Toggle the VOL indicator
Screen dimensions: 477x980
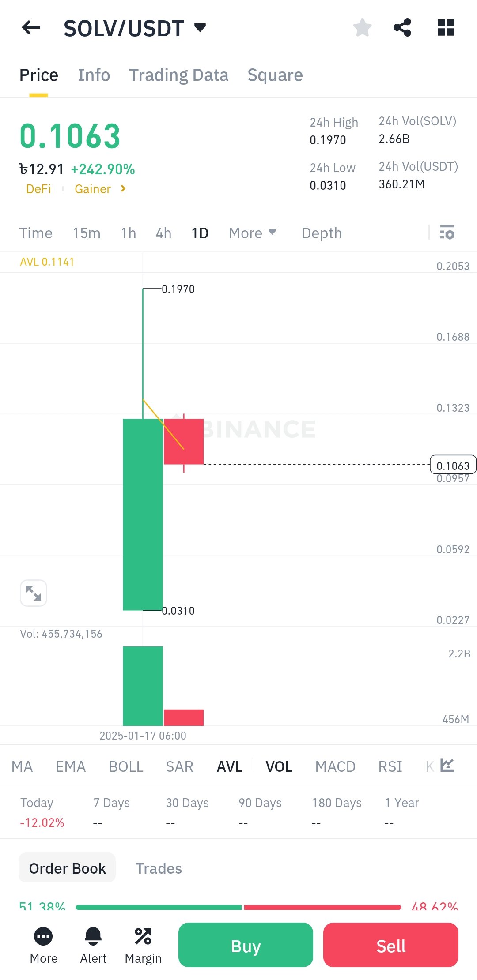[x=279, y=766]
